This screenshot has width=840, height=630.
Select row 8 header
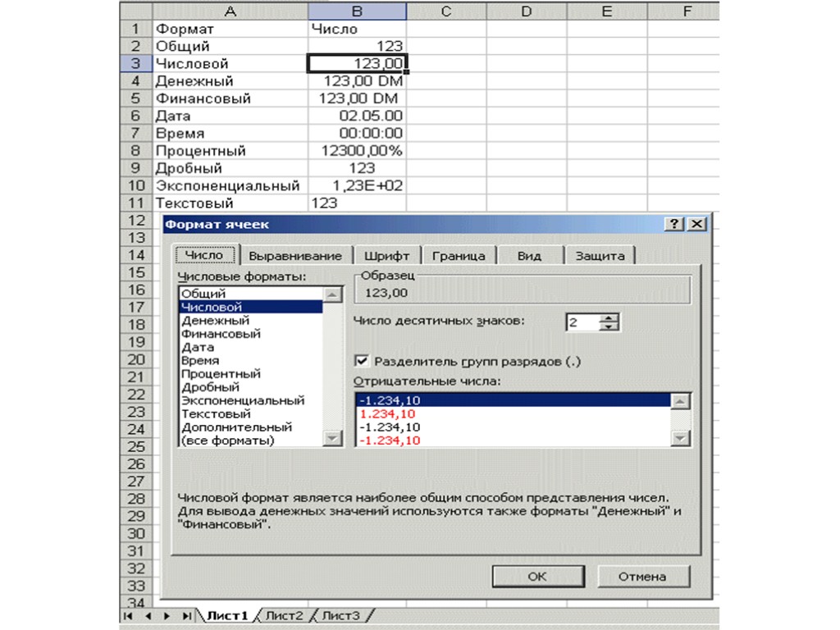tap(136, 151)
